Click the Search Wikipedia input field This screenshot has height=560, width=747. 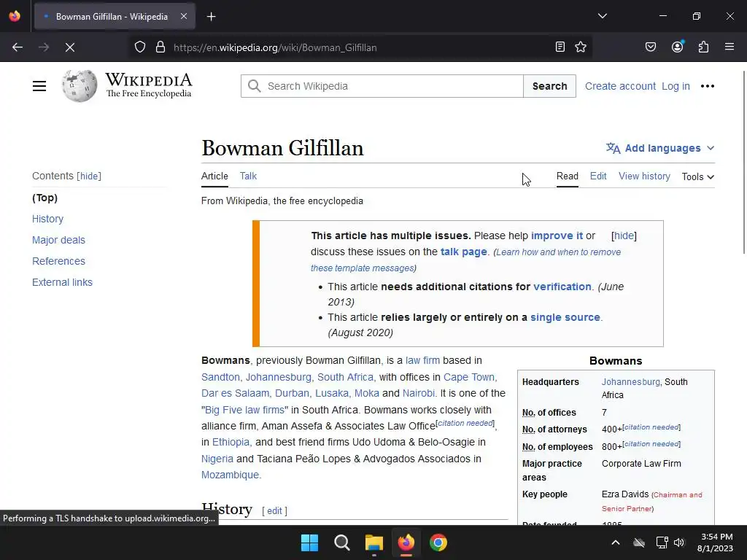point(382,86)
